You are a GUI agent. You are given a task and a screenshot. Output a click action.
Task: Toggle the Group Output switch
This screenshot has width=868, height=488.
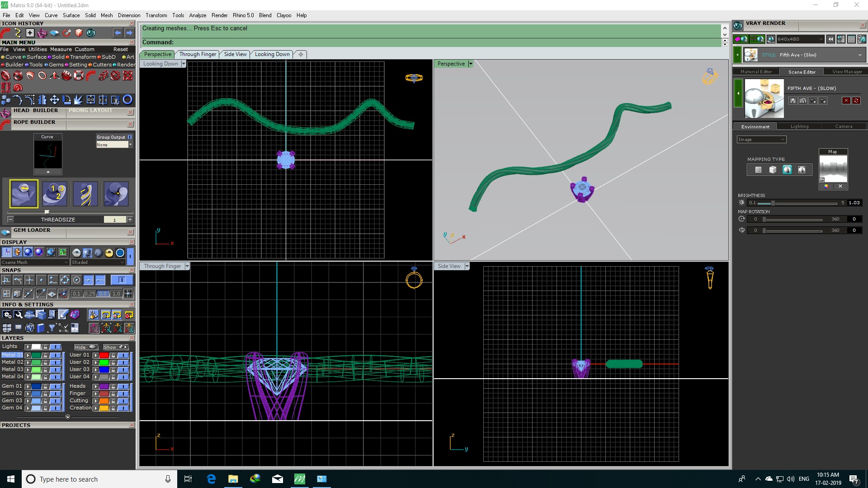(x=130, y=137)
